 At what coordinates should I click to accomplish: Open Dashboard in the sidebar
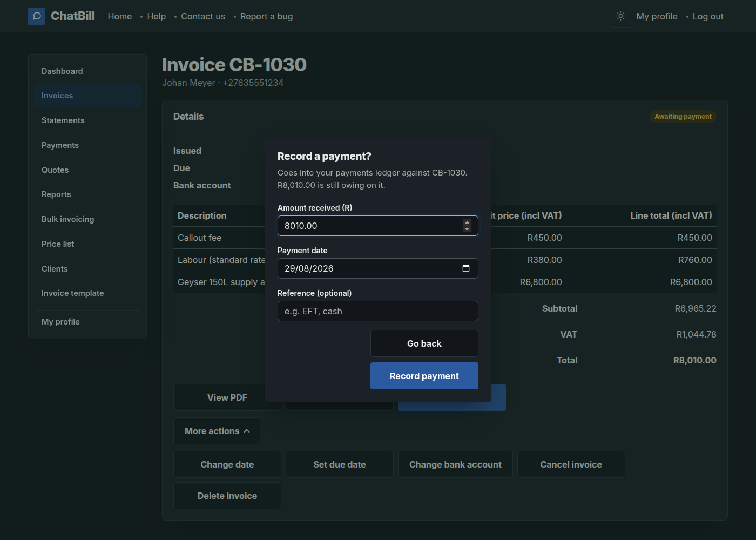pyautogui.click(x=87, y=71)
